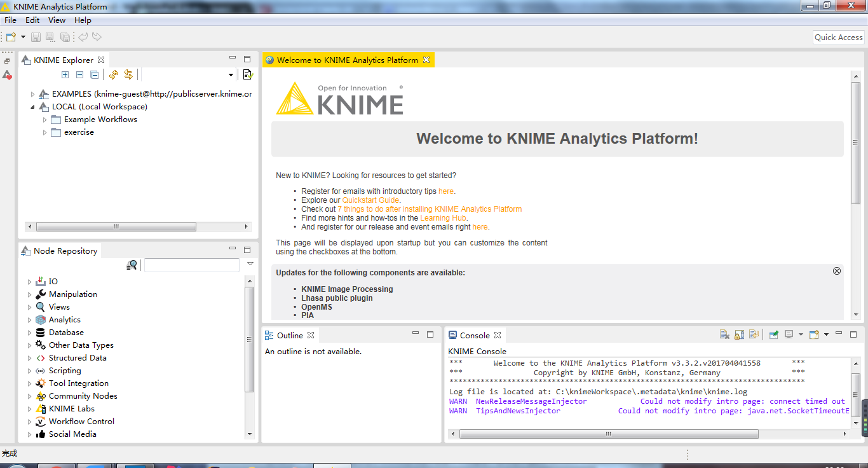This screenshot has height=468, width=868.
Task: Expand the IO category in Node Repository
Action: point(29,282)
